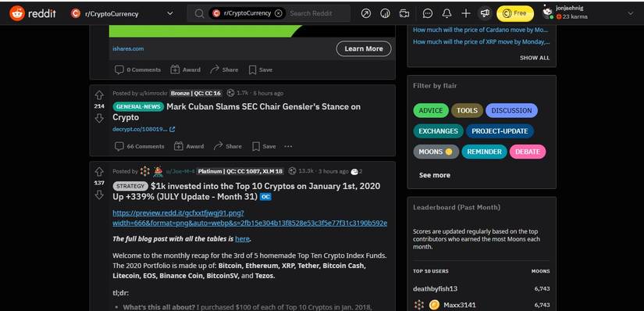This screenshot has width=644, height=311.
Task: Open Maxx3141 on leaderboard
Action: point(460,305)
